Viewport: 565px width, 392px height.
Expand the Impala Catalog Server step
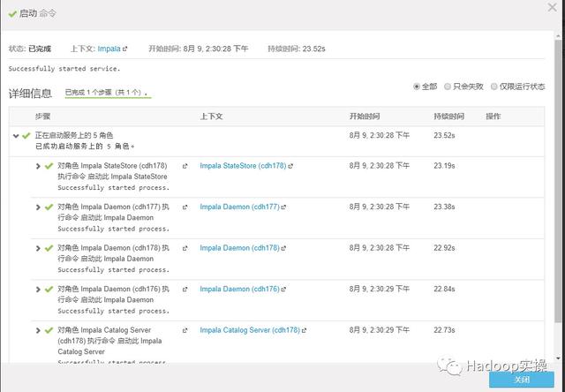(x=38, y=330)
